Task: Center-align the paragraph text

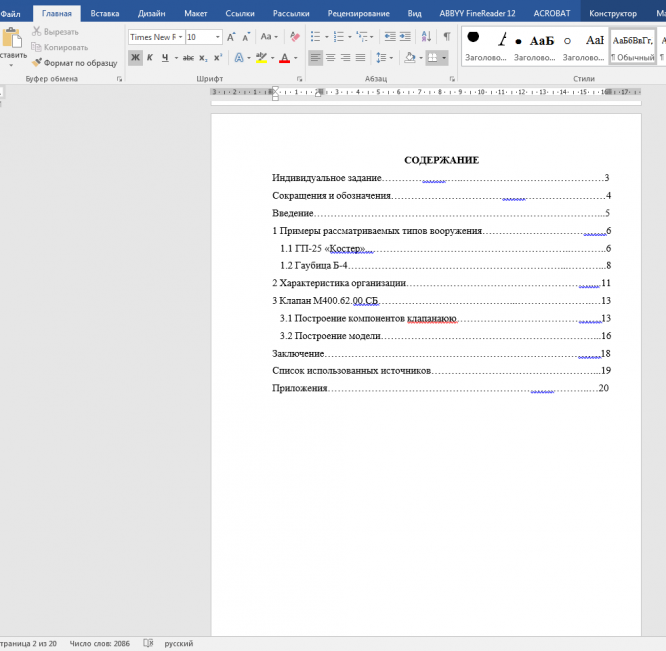Action: point(331,58)
